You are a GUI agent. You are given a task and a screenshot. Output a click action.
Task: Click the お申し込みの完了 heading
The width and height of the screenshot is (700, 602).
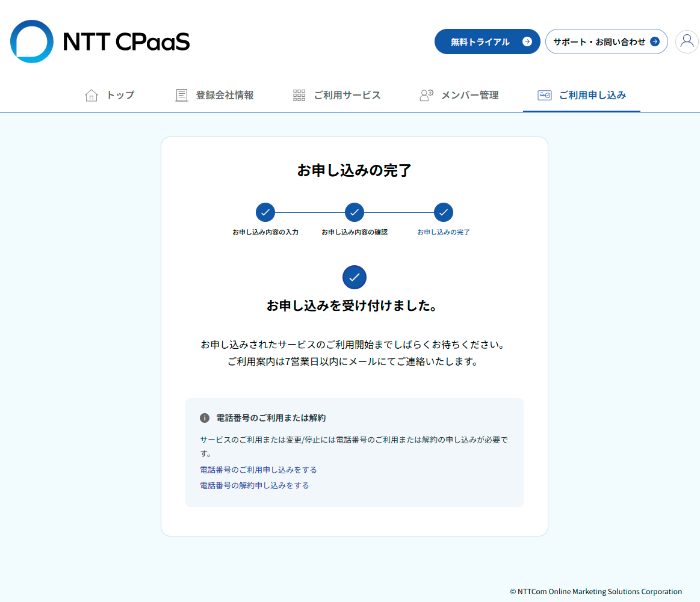tap(355, 170)
